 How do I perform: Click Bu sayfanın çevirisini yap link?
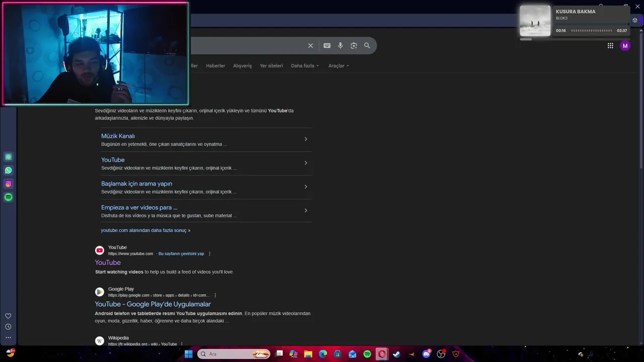181,254
